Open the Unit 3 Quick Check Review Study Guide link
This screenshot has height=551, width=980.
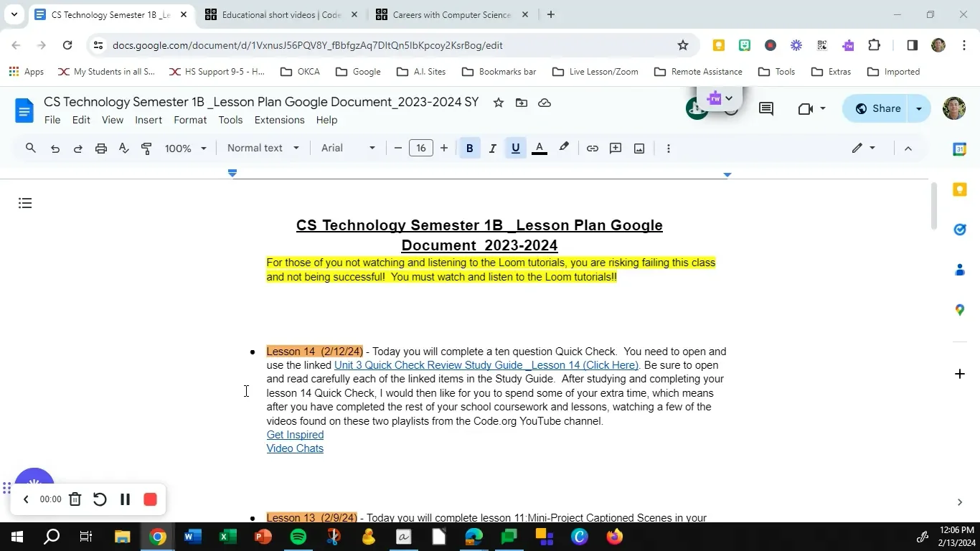486,365
